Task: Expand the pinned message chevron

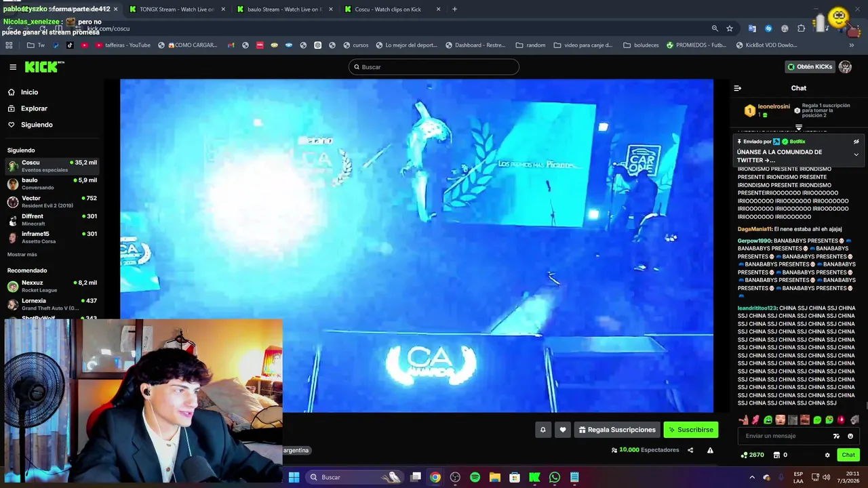Action: [856, 155]
